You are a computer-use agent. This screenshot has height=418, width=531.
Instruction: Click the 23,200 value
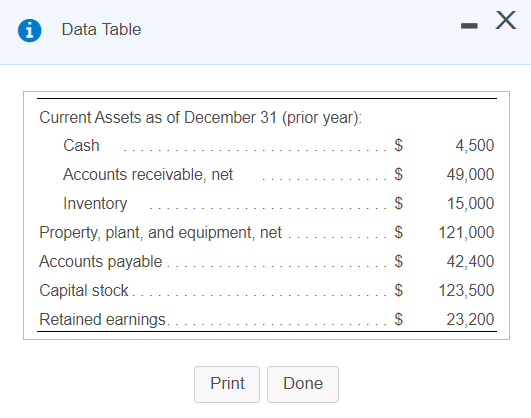470,320
